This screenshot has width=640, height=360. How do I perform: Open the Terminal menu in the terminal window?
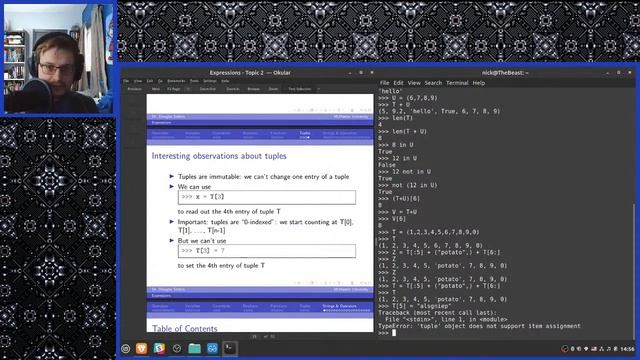tap(457, 83)
